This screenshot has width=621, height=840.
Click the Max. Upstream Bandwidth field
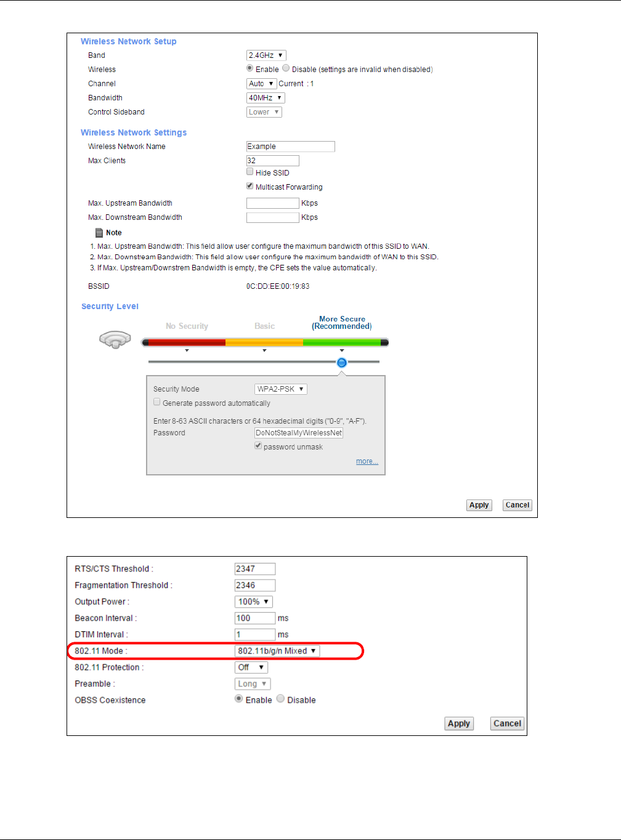273,203
